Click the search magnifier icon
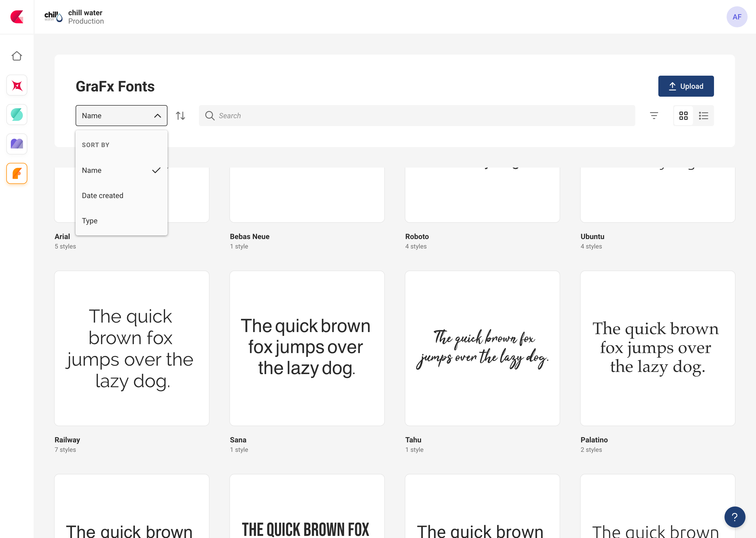 click(x=210, y=116)
